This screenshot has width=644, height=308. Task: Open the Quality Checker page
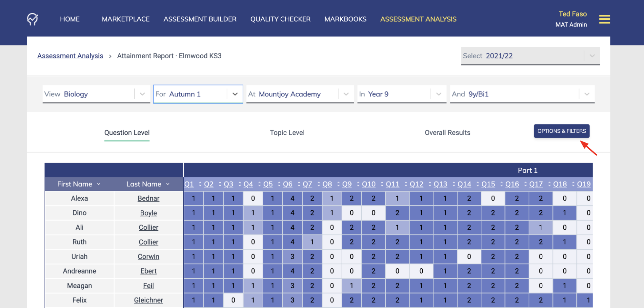280,19
